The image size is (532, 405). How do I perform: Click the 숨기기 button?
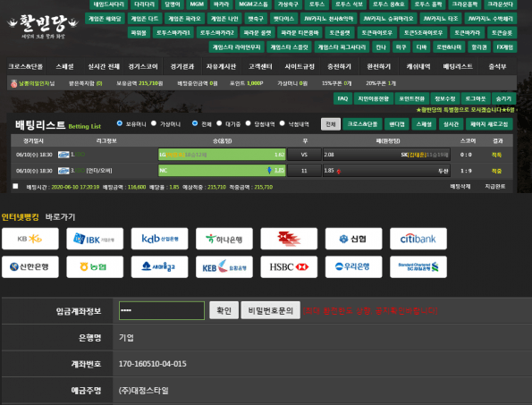(504, 98)
